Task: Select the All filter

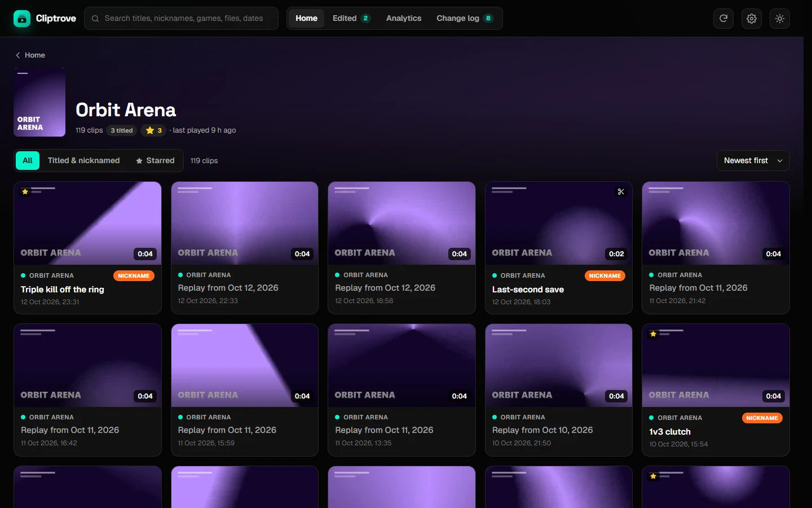Action: point(28,161)
